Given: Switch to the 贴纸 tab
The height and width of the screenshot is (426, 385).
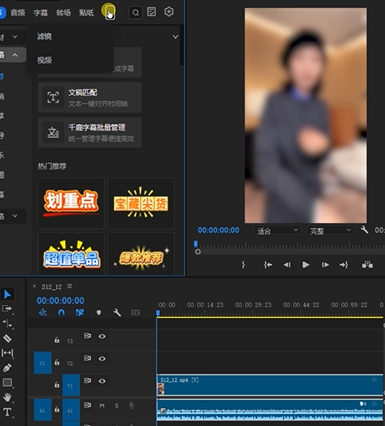Looking at the screenshot, I should tap(86, 13).
